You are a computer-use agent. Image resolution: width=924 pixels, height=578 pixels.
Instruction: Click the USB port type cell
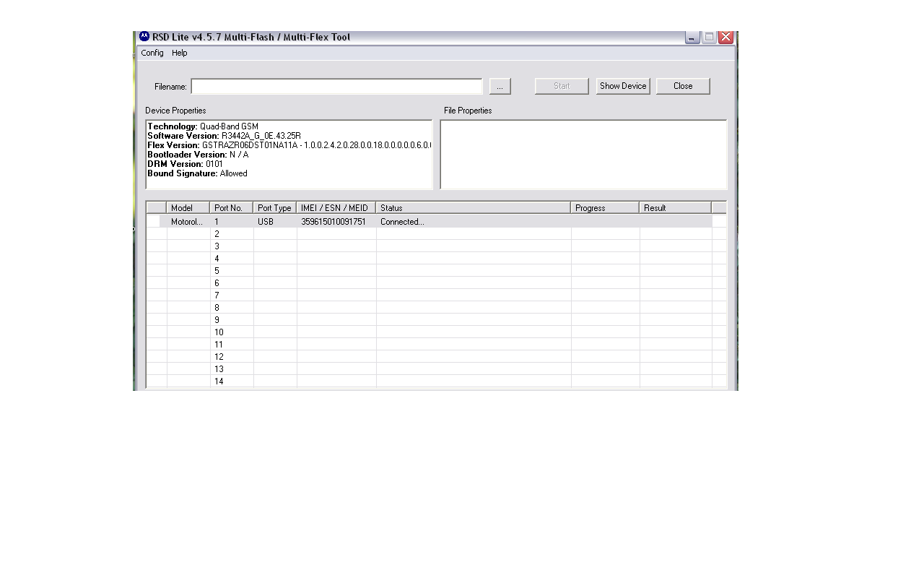click(275, 222)
